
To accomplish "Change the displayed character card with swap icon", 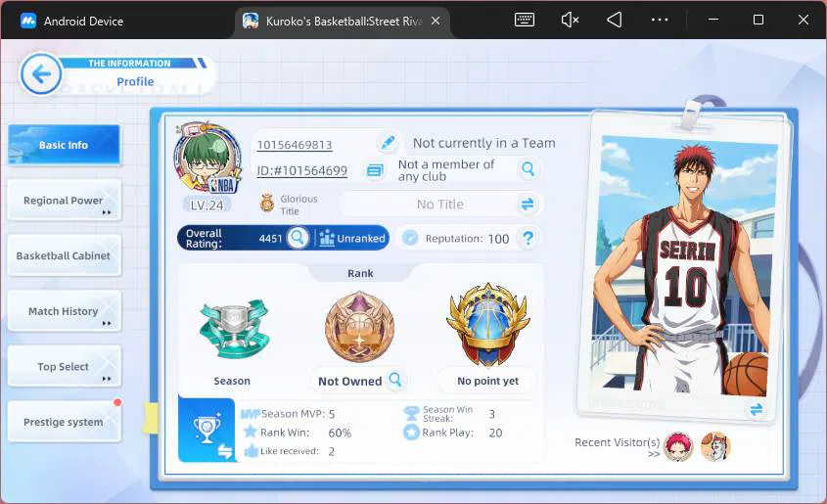I will point(757,410).
